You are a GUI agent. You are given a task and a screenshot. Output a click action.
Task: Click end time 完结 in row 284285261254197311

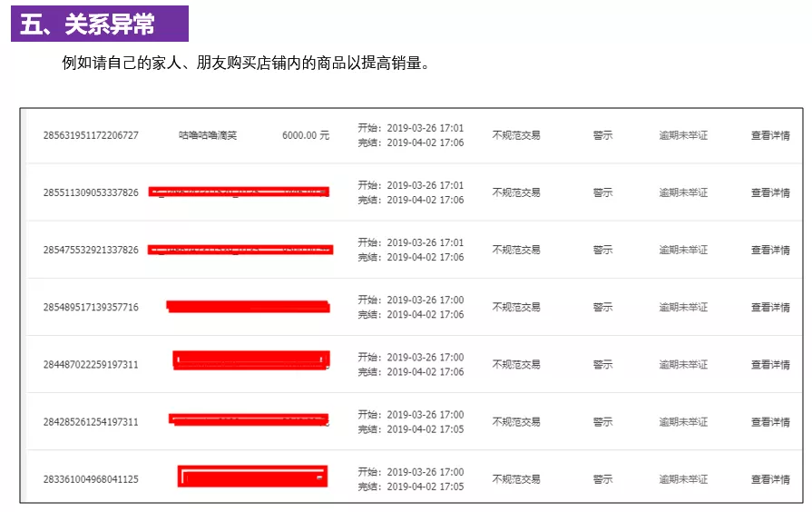click(411, 429)
